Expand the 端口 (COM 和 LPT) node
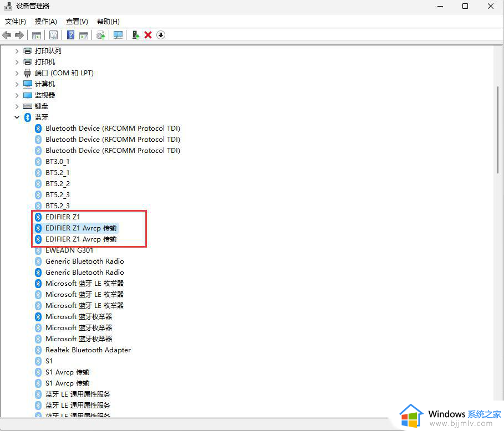The width and height of the screenshot is (504, 431). coord(17,73)
